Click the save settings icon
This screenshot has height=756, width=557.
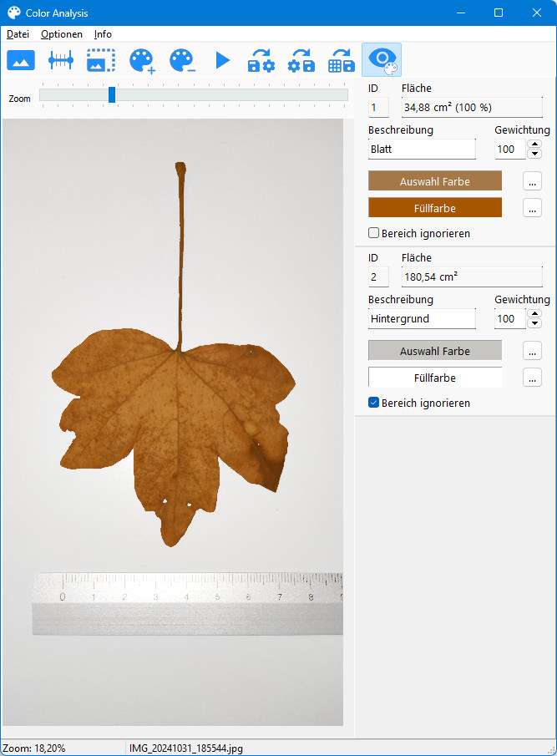tap(301, 60)
